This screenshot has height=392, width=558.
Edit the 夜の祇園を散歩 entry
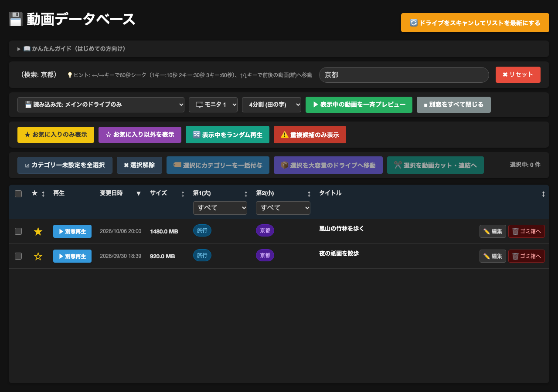pyautogui.click(x=493, y=256)
